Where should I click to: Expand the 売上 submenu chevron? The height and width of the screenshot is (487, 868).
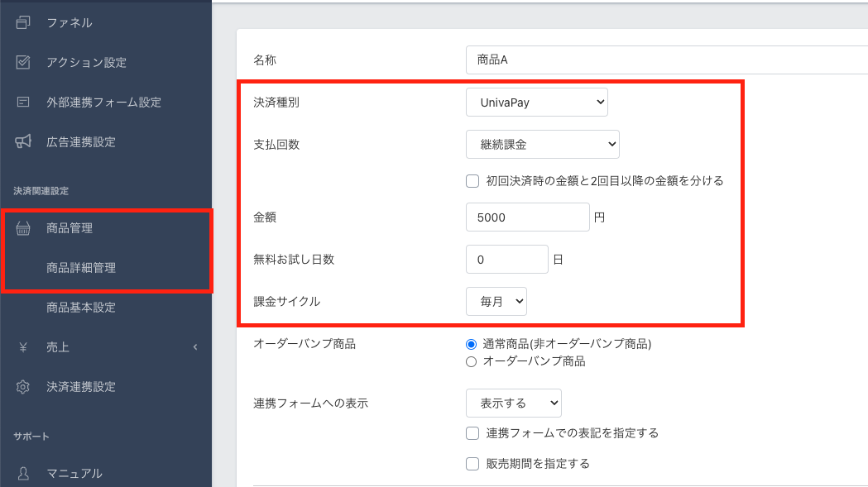195,347
